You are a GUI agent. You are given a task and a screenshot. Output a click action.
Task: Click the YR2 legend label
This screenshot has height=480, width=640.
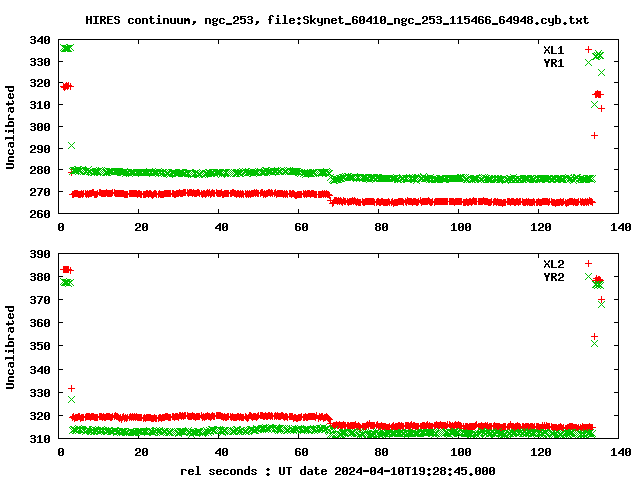(553, 277)
